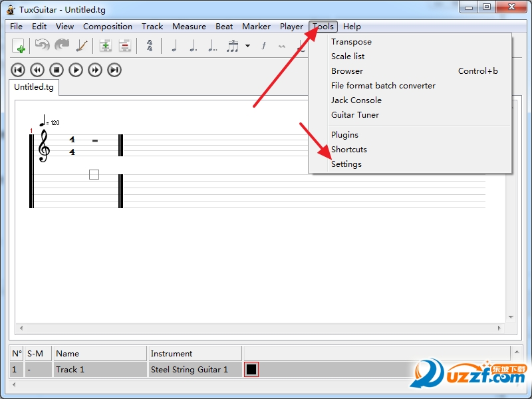Go to next measure playback button
Image resolution: width=532 pixels, height=399 pixels.
(95, 70)
